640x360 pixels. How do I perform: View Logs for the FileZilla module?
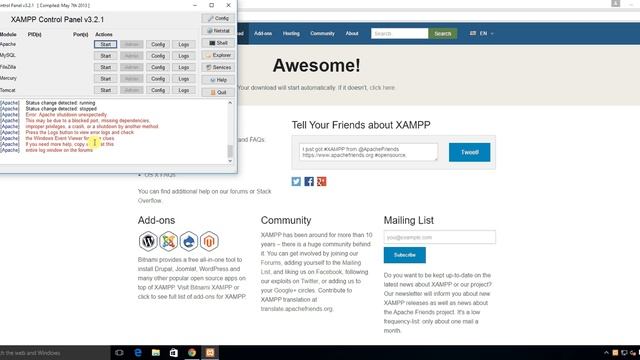coord(184,67)
